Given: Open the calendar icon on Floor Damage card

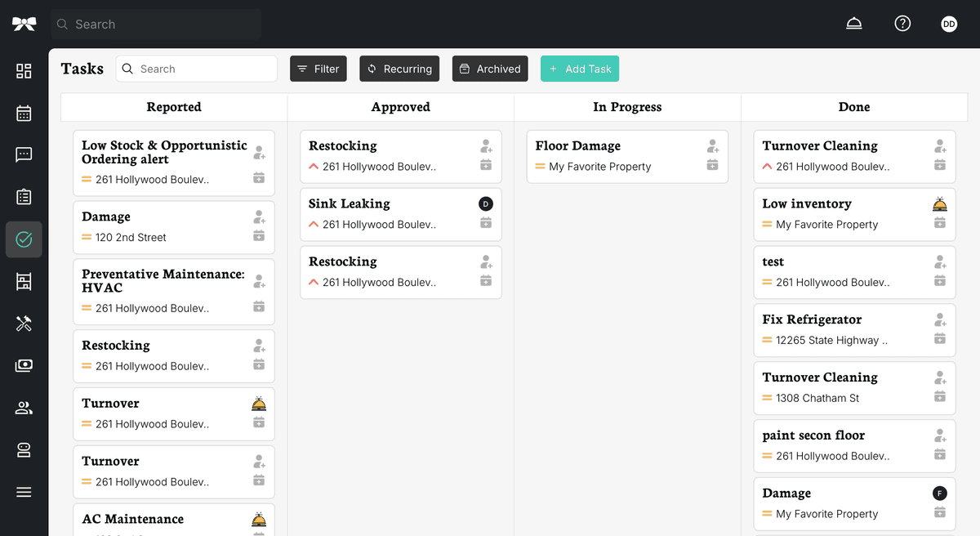Looking at the screenshot, I should (713, 166).
